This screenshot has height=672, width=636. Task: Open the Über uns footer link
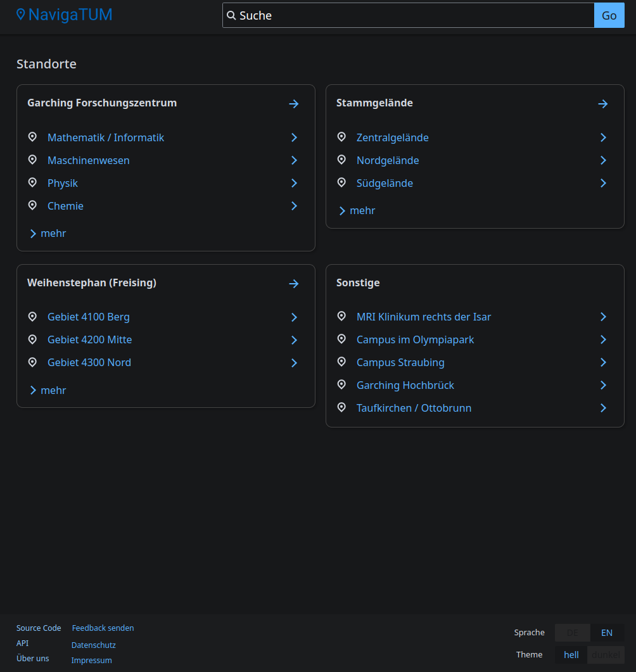pyautogui.click(x=32, y=659)
